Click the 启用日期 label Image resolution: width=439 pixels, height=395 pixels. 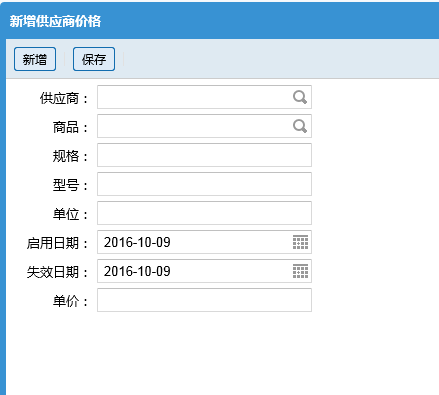(58, 243)
